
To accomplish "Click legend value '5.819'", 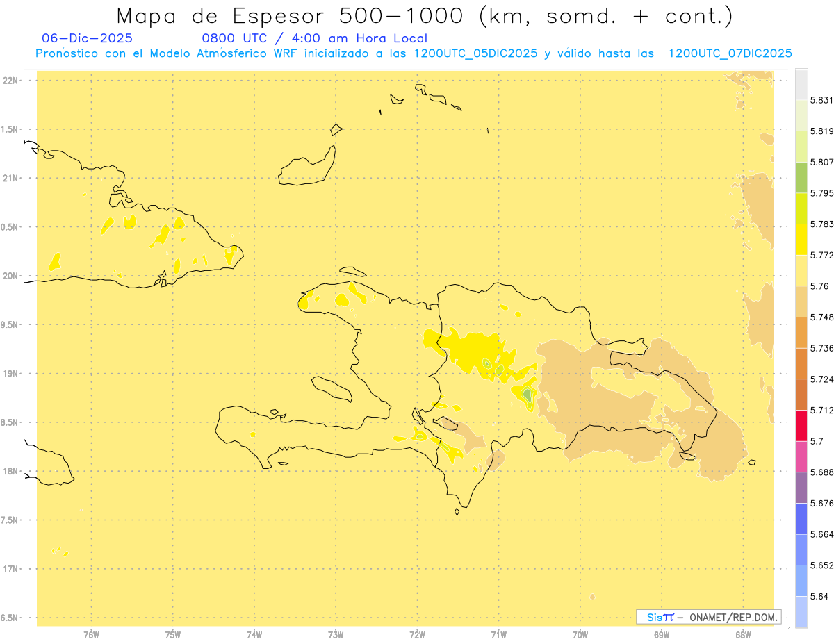I will click(x=822, y=131).
